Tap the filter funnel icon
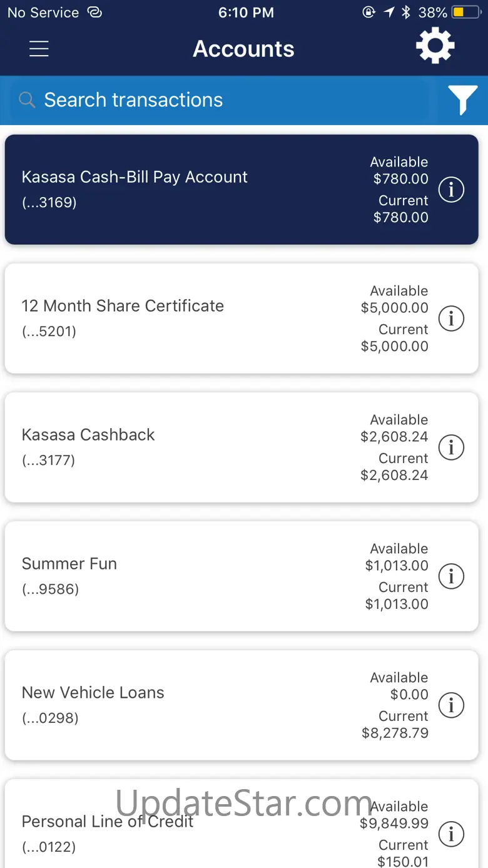This screenshot has width=488, height=868. (x=462, y=100)
